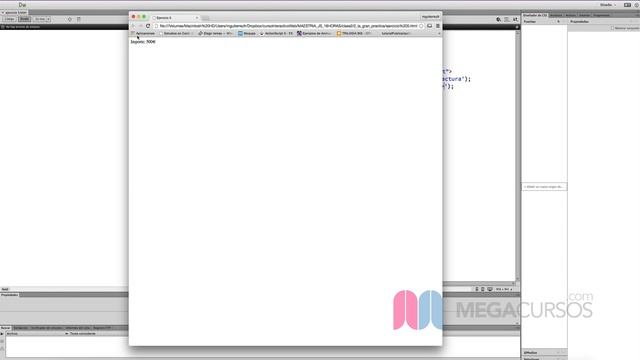The width and height of the screenshot is (640, 360).
Task: Click the sync settings icon at top right
Action: 637,5
